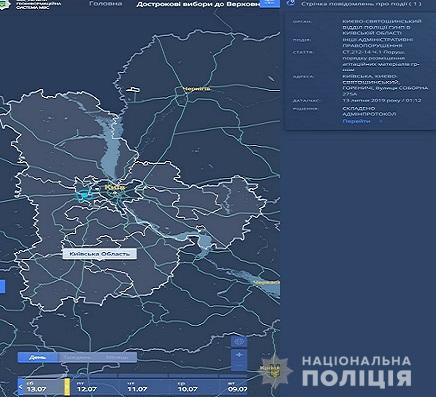Screen dimensions: 436x397
Task: Switch to the Тиждень period tab
Action: pos(77,357)
